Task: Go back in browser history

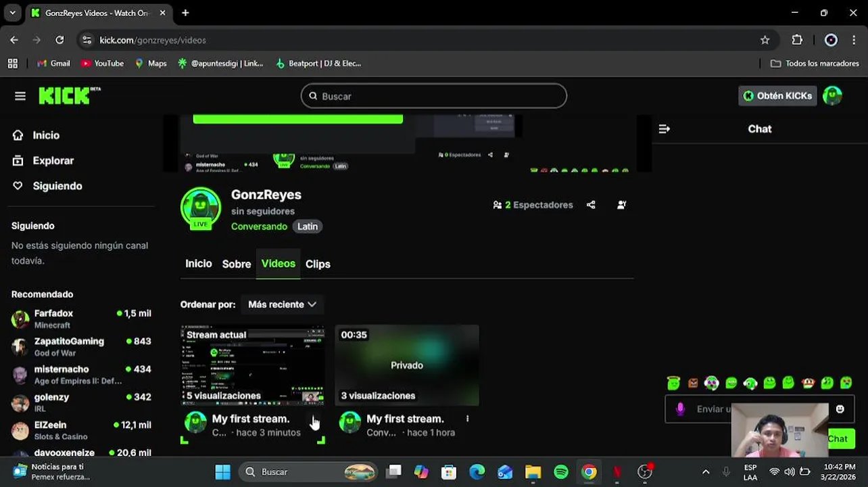Action: tap(14, 40)
